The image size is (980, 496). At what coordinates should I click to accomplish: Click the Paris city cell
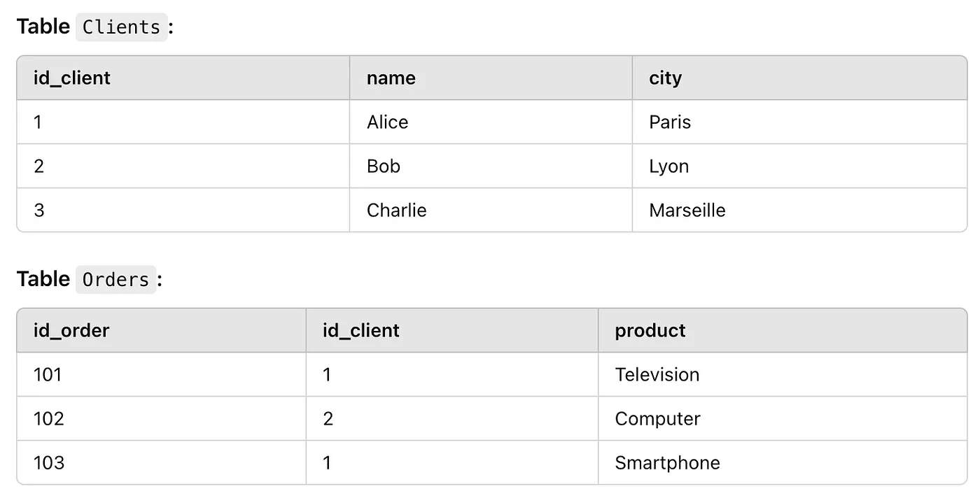point(799,122)
